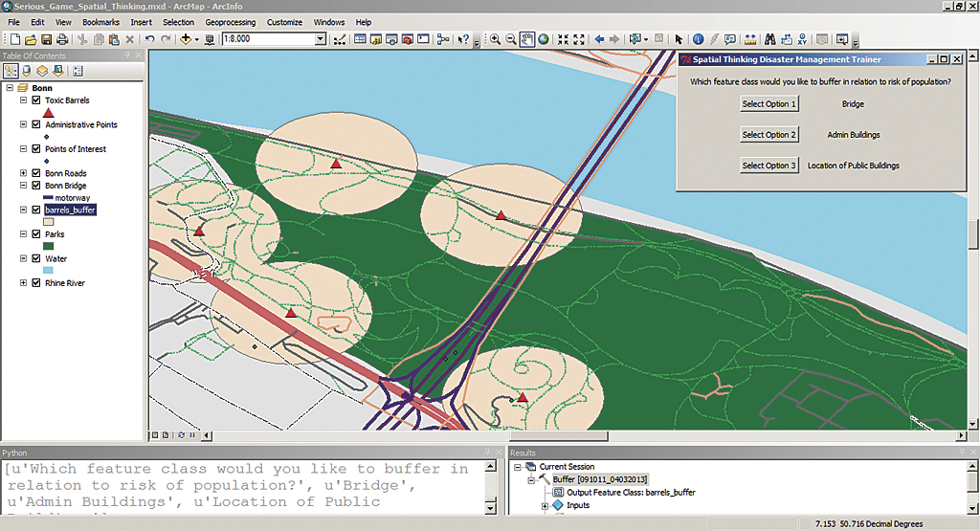The height and width of the screenshot is (531, 980).
Task: Open the Python window from toolbar
Action: click(x=421, y=39)
